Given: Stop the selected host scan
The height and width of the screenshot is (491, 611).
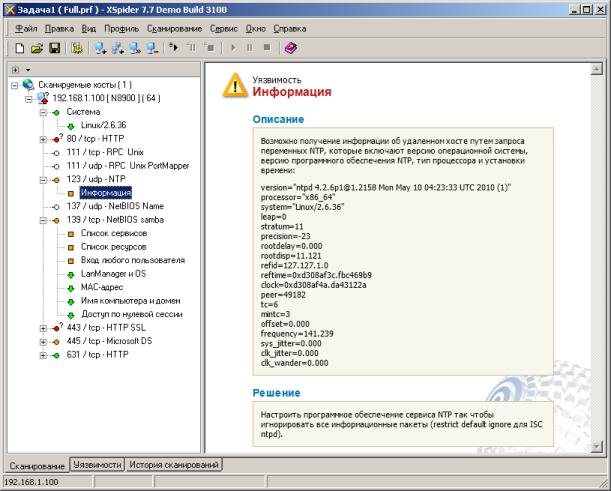Looking at the screenshot, I should [209, 48].
